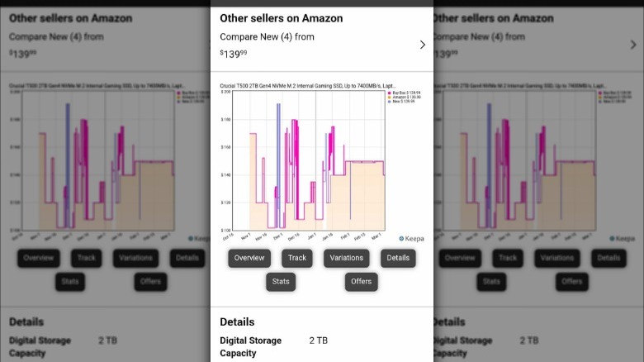Screen dimensions: 644x362
Task: Switch to the Overview tab
Action: pos(249,258)
